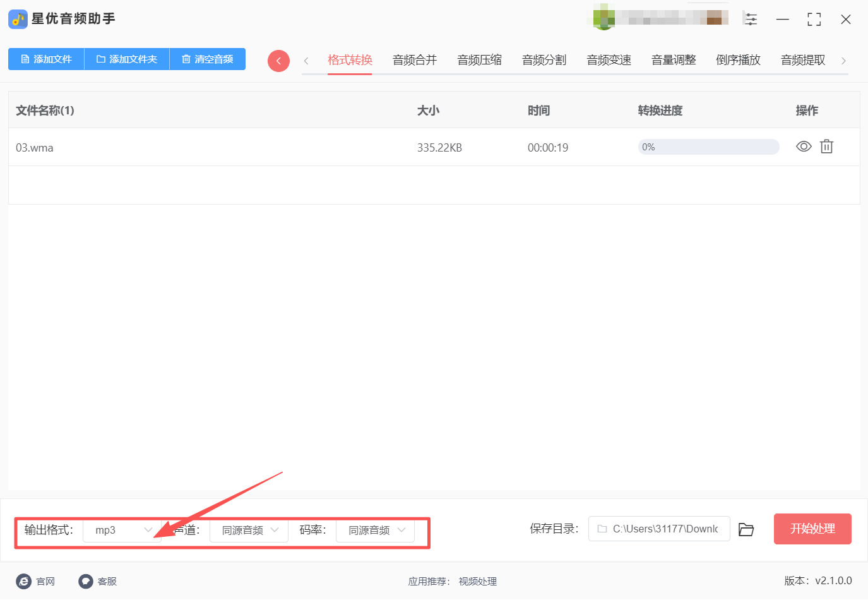Select the 03.wma file name
Image resolution: width=868 pixels, height=600 pixels.
[35, 148]
